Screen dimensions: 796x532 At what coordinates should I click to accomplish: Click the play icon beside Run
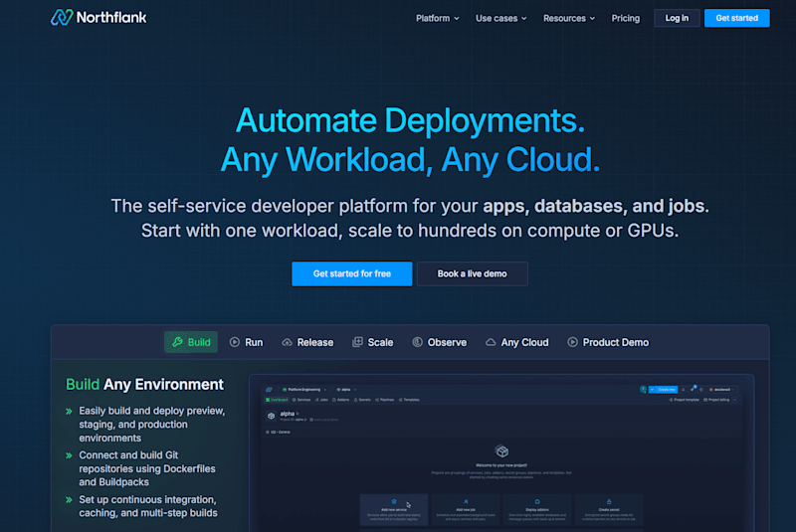[x=235, y=342]
